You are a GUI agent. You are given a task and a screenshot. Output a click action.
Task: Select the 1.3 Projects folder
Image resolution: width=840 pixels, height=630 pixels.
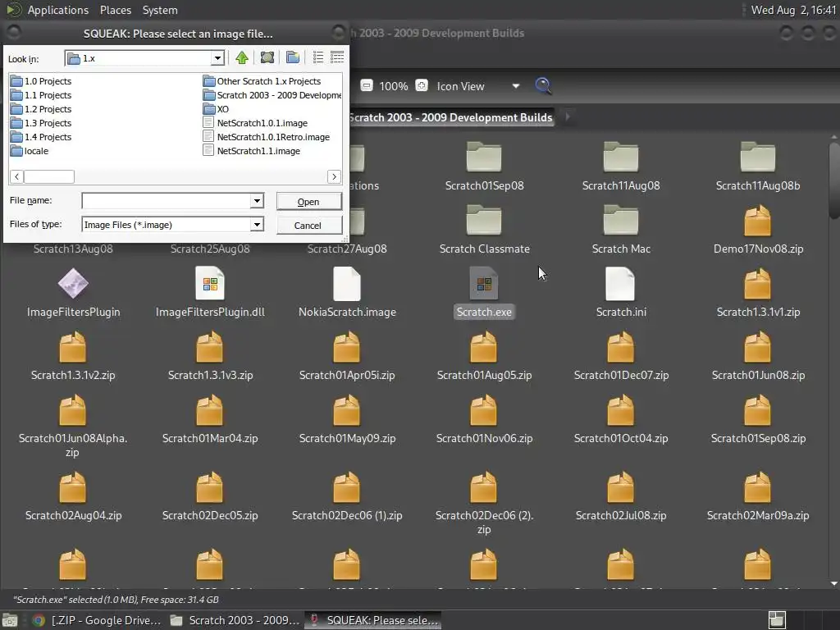click(x=41, y=123)
